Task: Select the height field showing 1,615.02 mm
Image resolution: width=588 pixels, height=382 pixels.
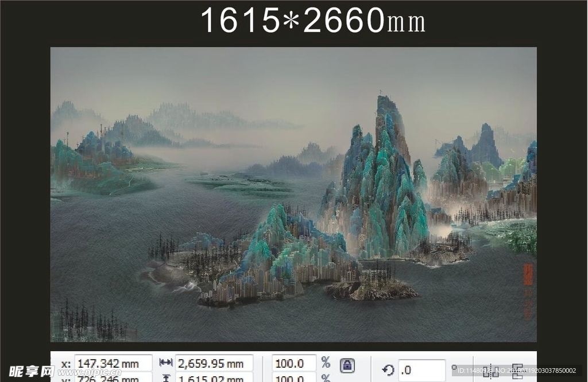Action: pos(213,378)
